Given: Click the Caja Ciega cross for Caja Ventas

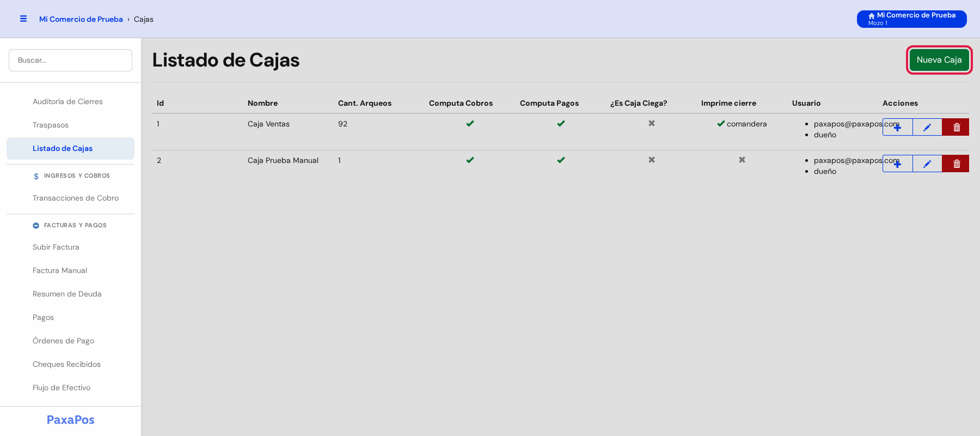Looking at the screenshot, I should pos(652,124).
